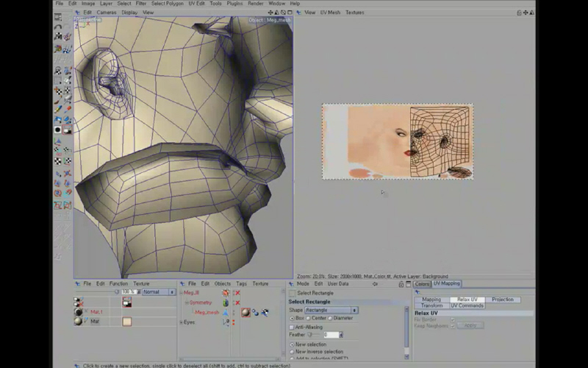
Task: Click the material tag on Meg_mesh
Action: click(x=246, y=312)
